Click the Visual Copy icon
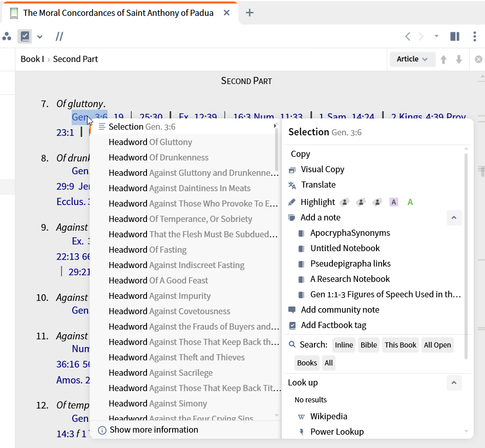 (x=292, y=170)
